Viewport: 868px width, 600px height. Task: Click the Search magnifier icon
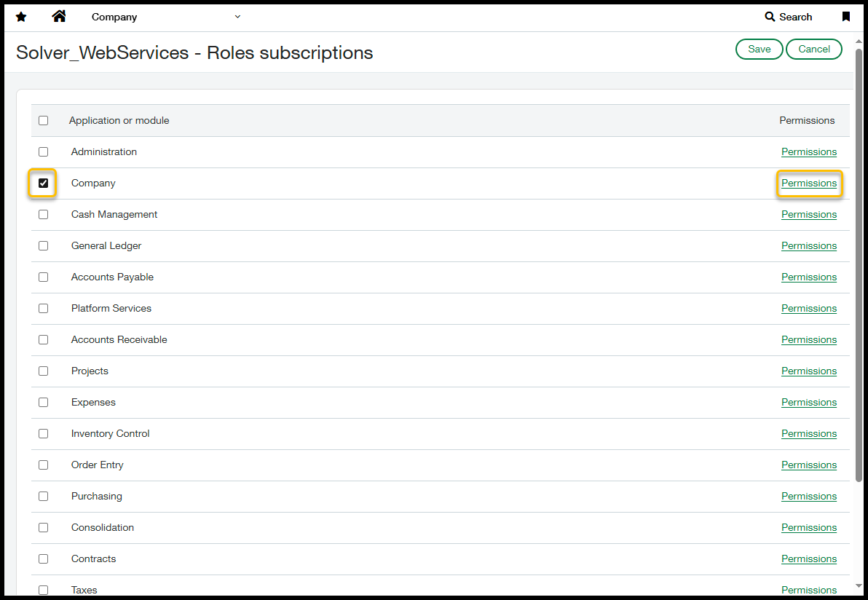pos(770,17)
